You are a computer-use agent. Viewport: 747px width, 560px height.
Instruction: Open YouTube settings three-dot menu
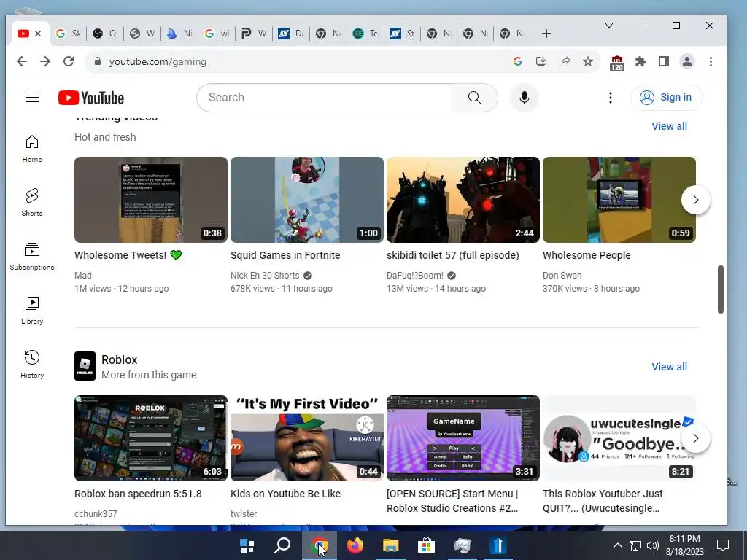pyautogui.click(x=611, y=98)
